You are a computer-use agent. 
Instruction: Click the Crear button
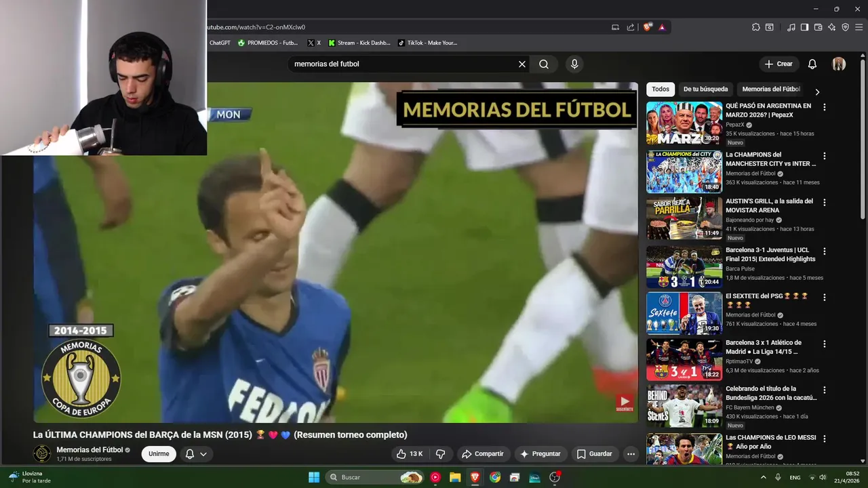point(778,64)
